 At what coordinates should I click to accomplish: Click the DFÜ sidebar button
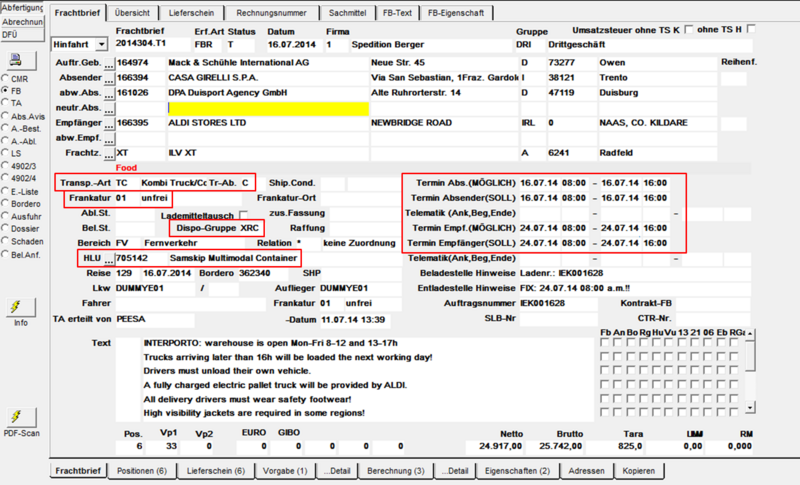click(22, 35)
